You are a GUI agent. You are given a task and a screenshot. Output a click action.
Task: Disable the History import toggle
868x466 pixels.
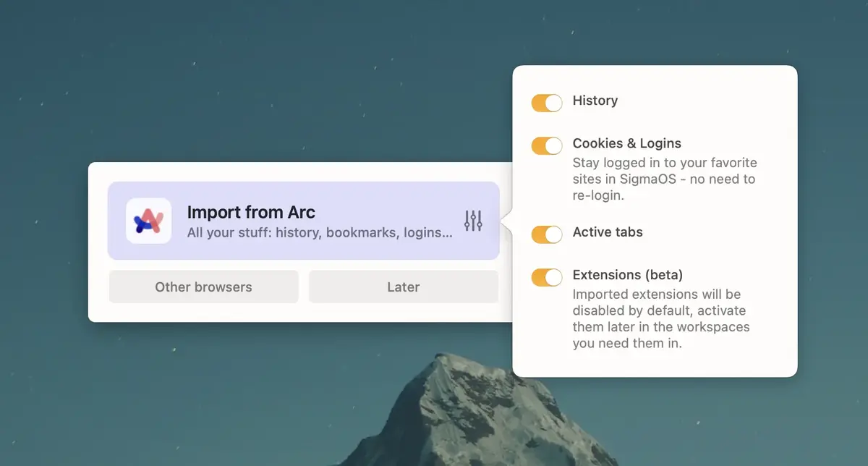coord(547,103)
